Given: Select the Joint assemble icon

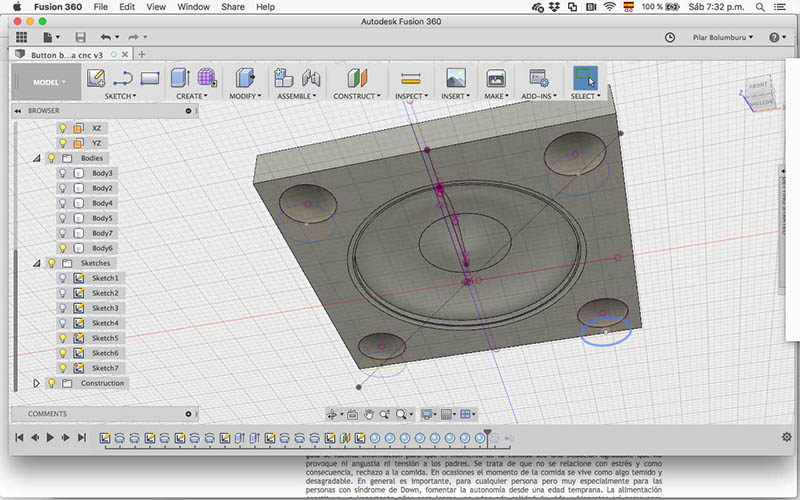Looking at the screenshot, I should click(x=311, y=78).
